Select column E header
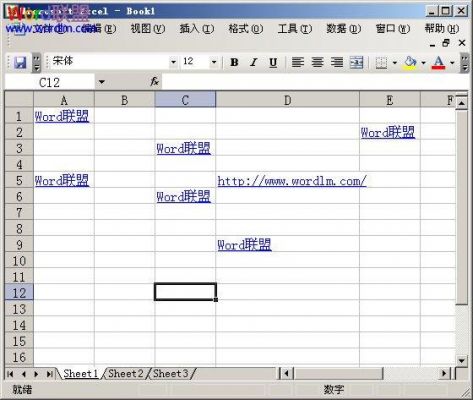Screen dimensions: 473x400 (390, 100)
